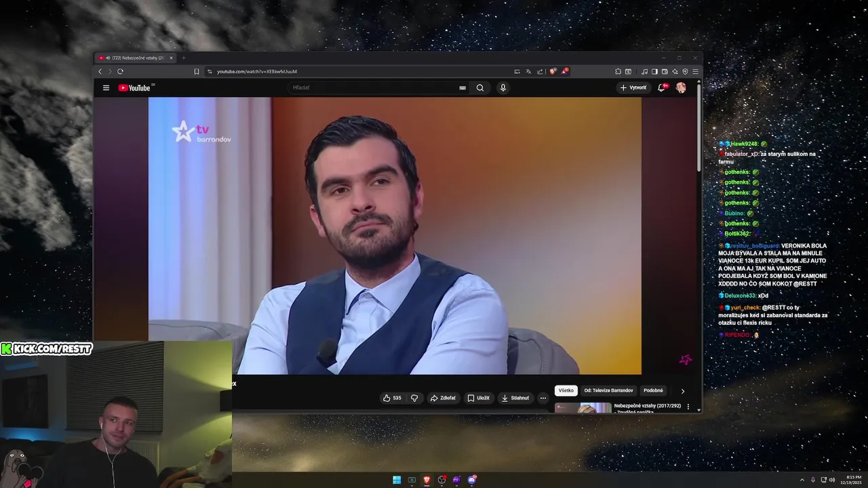The height and width of the screenshot is (488, 868).
Task: Click the YouTube search magnifier button
Action: coord(480,87)
